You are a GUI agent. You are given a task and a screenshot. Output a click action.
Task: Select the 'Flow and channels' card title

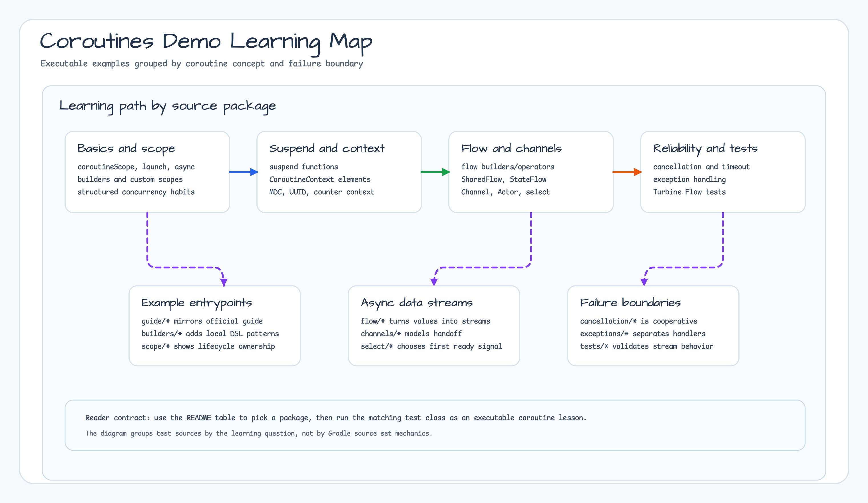point(511,149)
